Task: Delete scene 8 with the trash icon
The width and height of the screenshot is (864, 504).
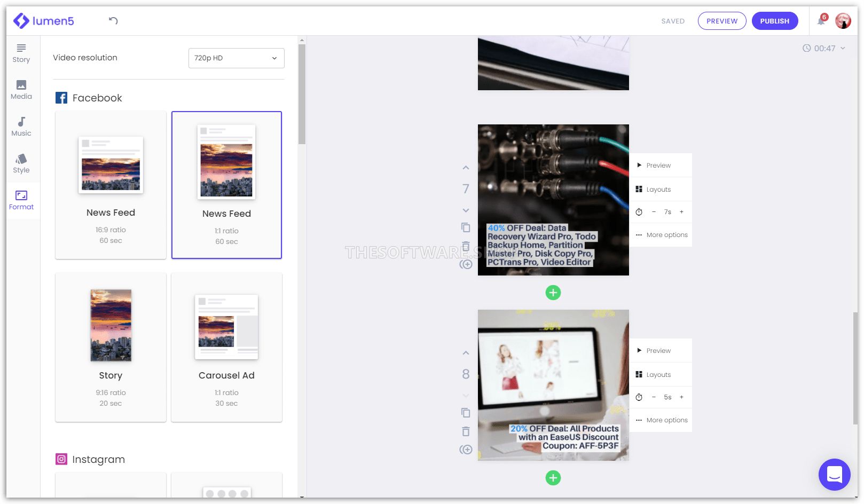Action: pyautogui.click(x=465, y=431)
